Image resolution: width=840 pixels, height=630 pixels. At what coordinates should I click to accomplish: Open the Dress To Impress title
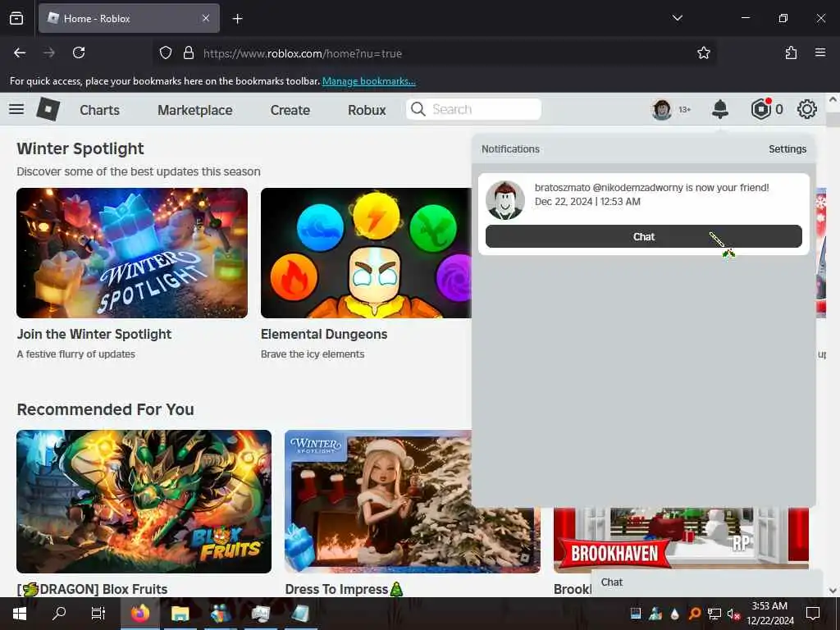click(x=344, y=589)
